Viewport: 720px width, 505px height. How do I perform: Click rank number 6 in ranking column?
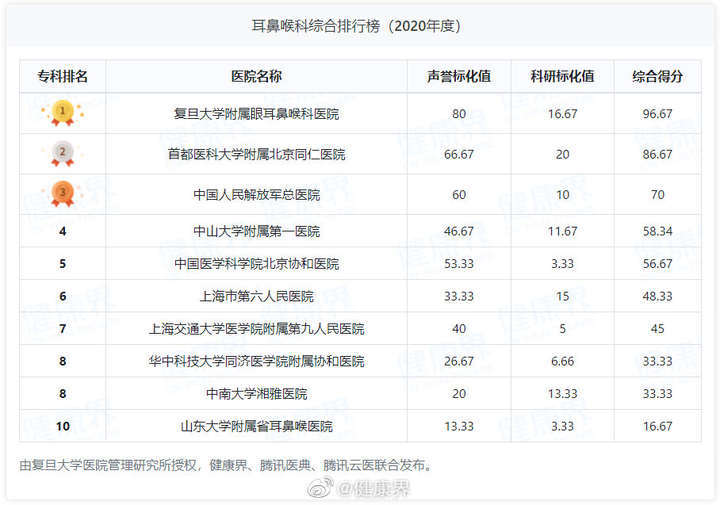point(62,296)
